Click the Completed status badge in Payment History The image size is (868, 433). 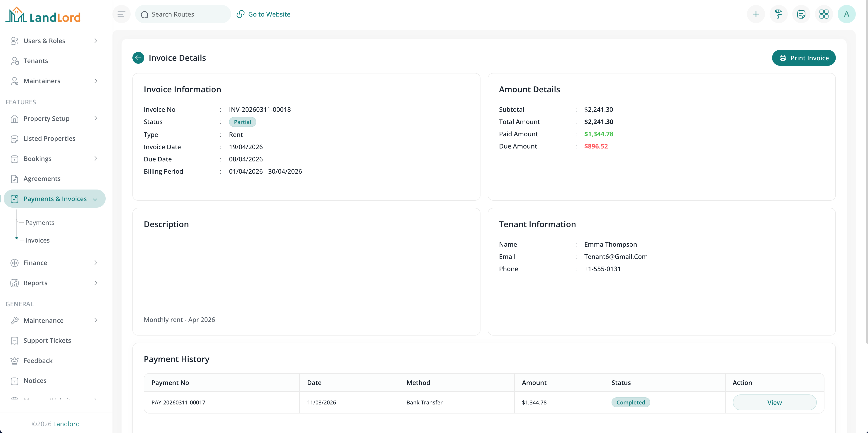631,402
